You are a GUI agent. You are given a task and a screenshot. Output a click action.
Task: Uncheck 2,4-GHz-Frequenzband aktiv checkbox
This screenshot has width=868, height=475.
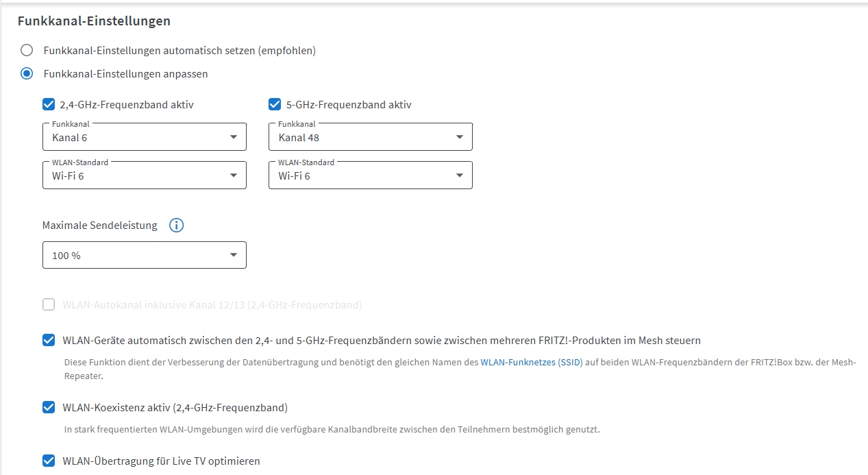point(49,104)
